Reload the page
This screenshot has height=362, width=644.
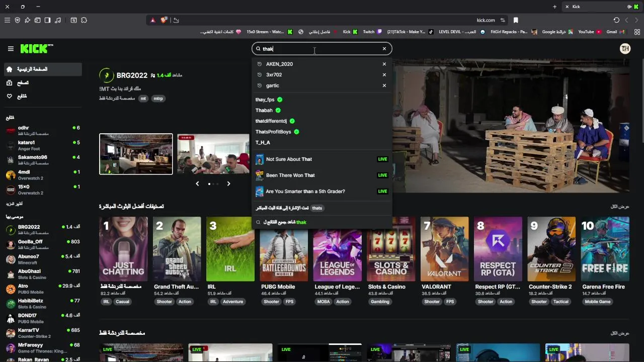pos(616,20)
